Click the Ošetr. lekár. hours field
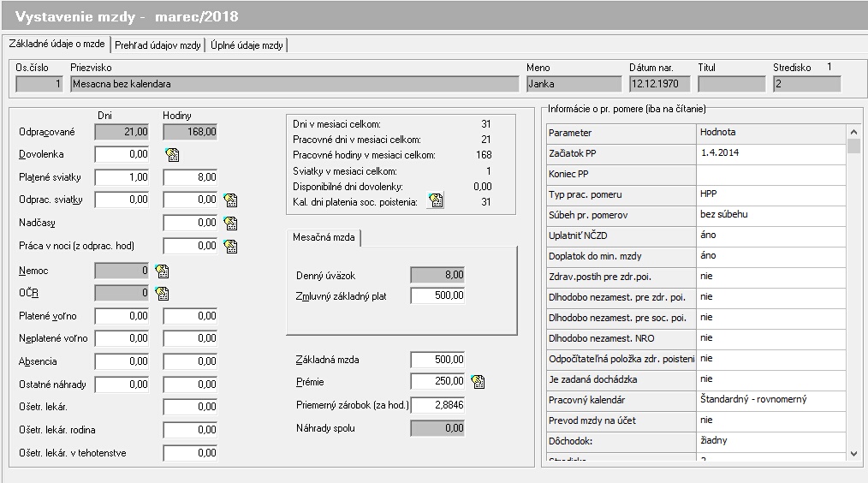The image size is (868, 483). pos(190,407)
